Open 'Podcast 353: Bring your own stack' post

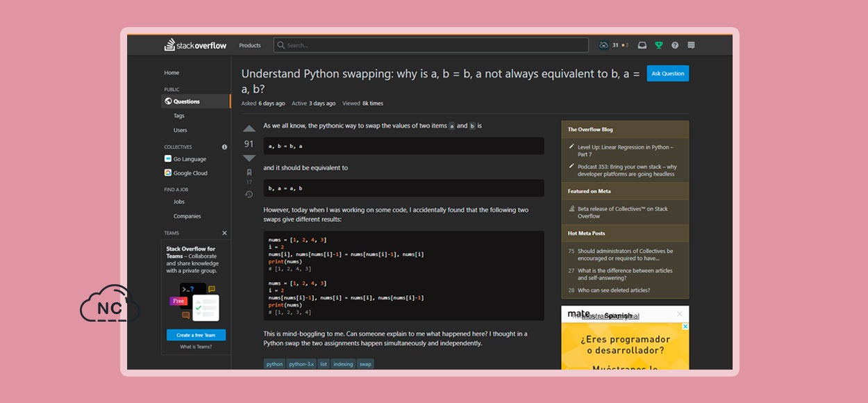[627, 170]
